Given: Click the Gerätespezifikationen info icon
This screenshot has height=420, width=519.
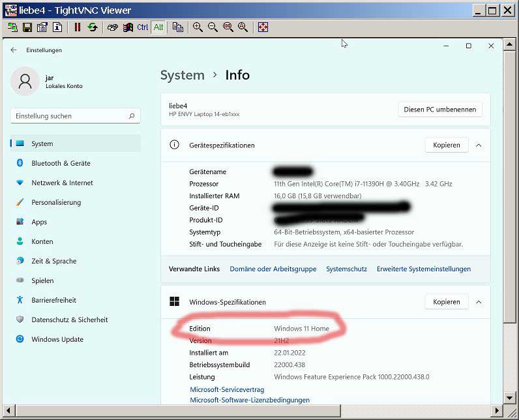Looking at the screenshot, I should (175, 145).
